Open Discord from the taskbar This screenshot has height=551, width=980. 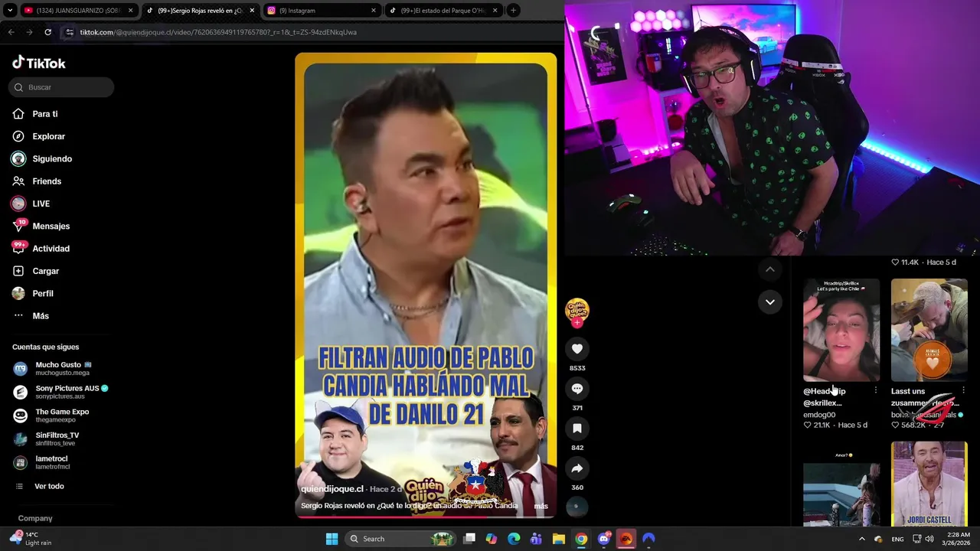click(x=604, y=539)
